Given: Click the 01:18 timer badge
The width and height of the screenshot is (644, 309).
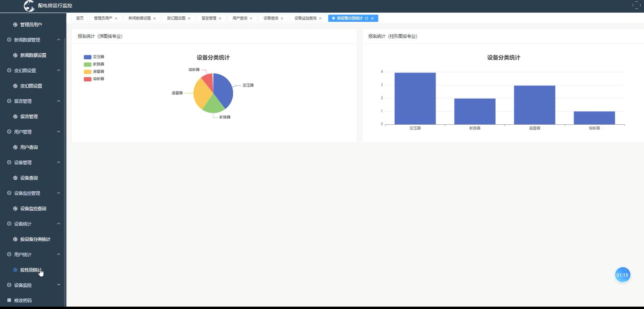Looking at the screenshot, I should coord(622,275).
